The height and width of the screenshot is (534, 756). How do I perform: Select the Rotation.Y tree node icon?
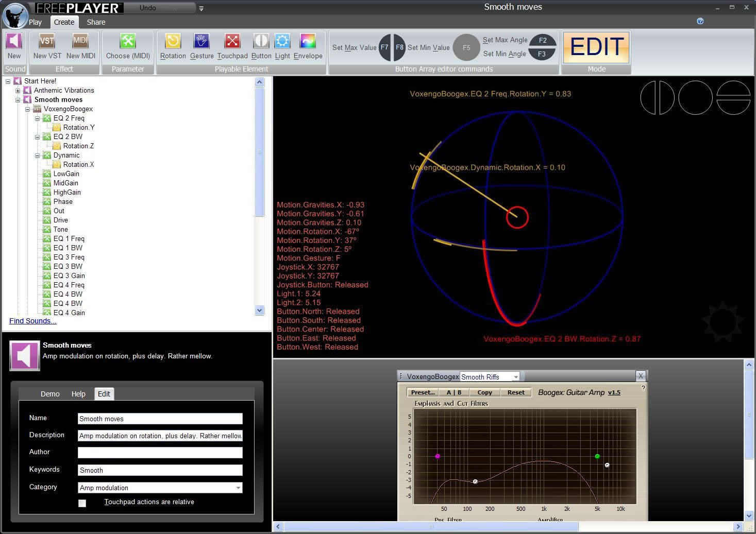tap(57, 127)
